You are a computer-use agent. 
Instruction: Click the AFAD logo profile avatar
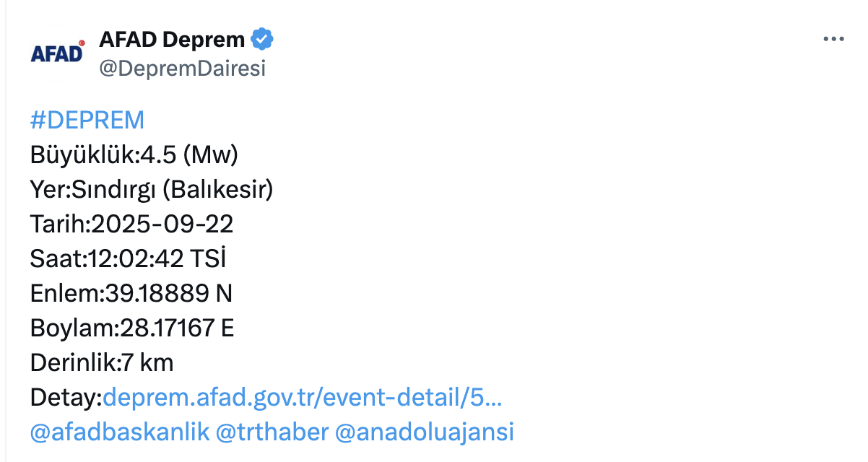point(57,53)
